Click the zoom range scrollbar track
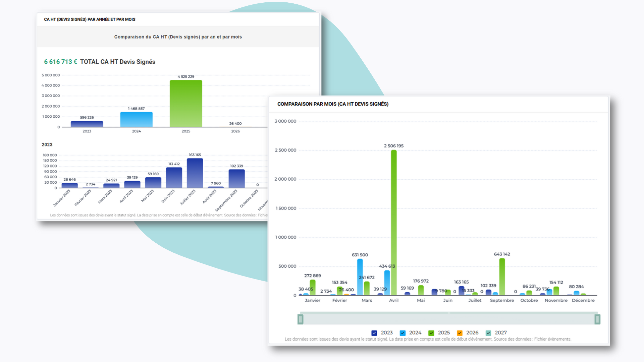The width and height of the screenshot is (644, 362). click(x=449, y=319)
